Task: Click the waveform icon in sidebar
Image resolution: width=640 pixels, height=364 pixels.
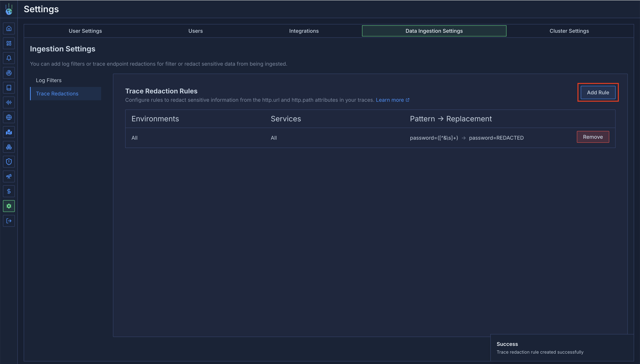Action: coord(9,102)
